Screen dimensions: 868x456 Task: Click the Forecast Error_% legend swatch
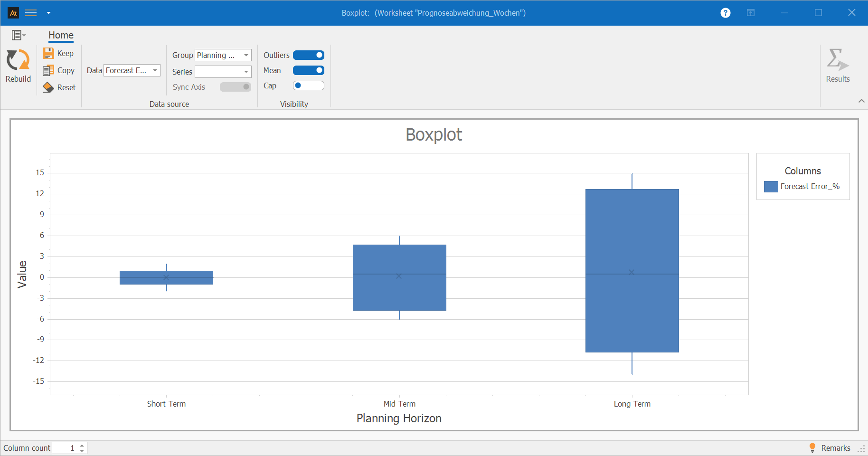coord(771,187)
